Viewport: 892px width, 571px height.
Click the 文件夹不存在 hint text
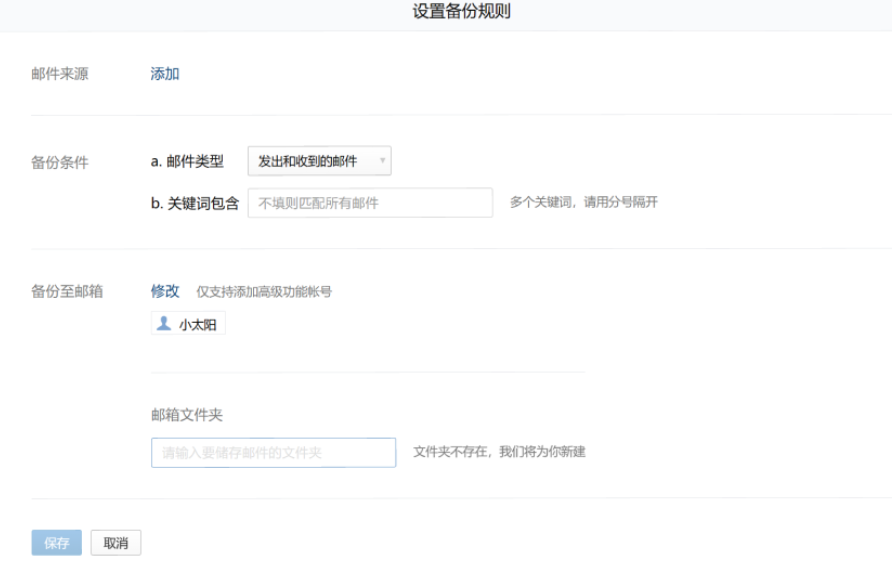click(x=498, y=452)
